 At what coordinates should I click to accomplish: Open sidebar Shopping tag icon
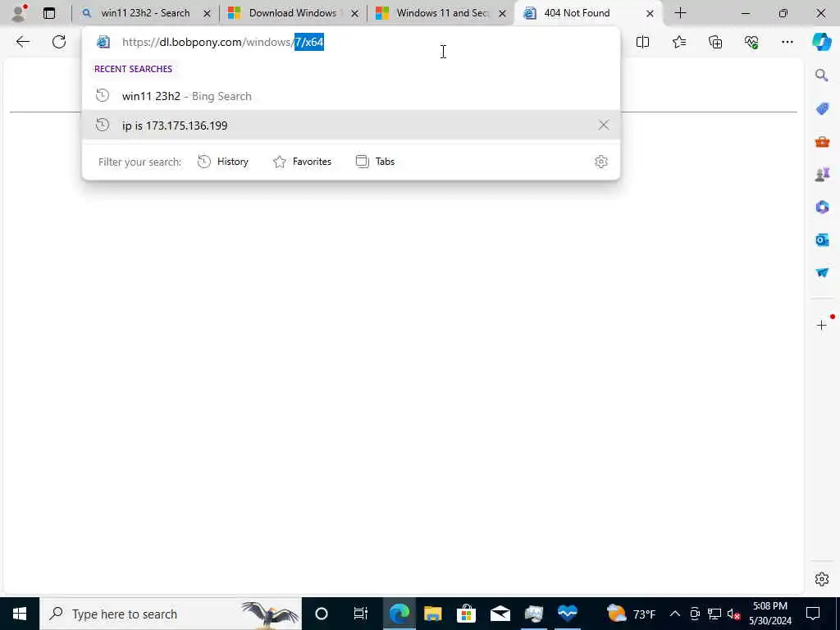(x=822, y=109)
